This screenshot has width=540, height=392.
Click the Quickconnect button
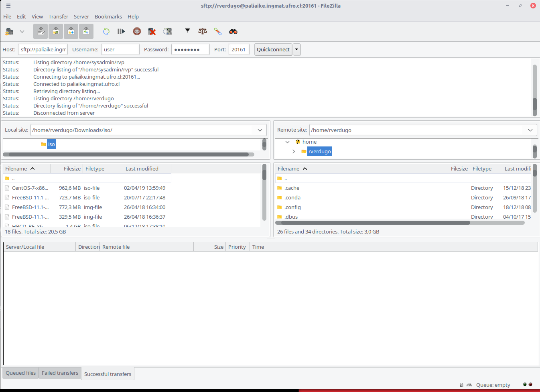tap(273, 49)
